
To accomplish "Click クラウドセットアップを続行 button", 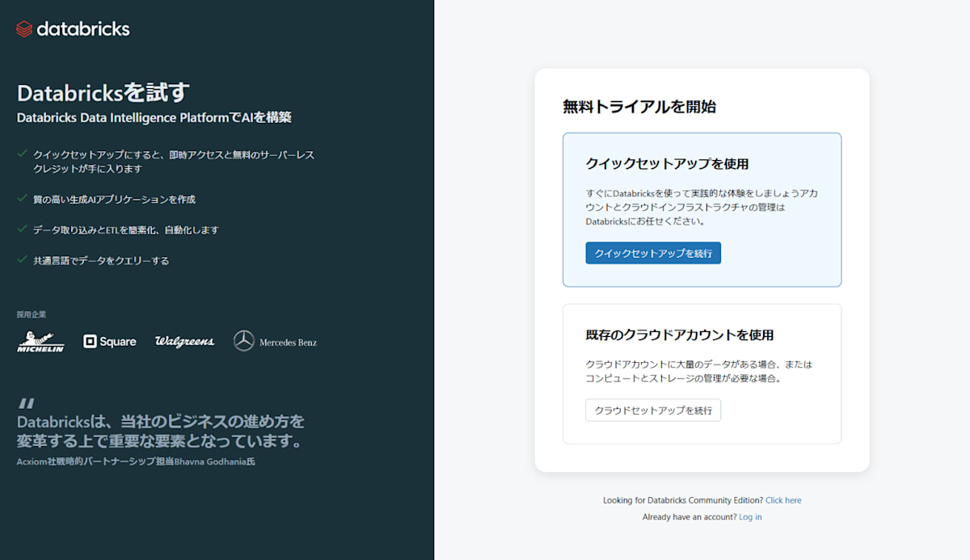I will (653, 411).
